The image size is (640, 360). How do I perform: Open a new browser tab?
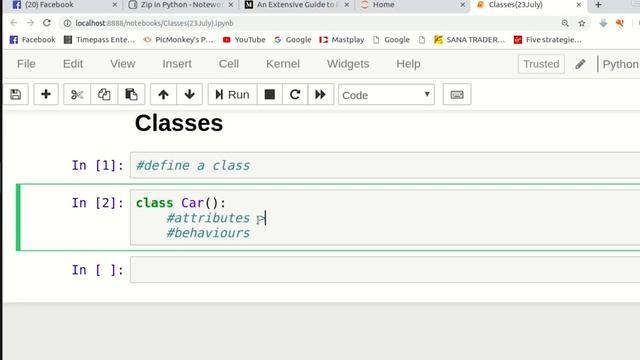tap(598, 5)
